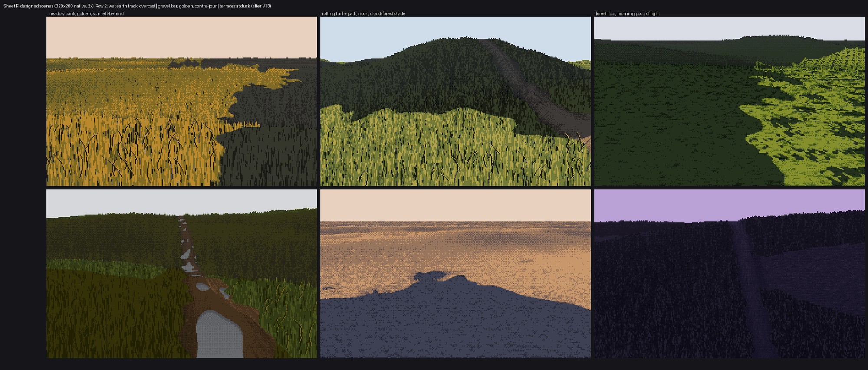This screenshot has height=370, width=868.
Task: Open the golden meadow bank scene thumbnail
Action: (x=182, y=102)
